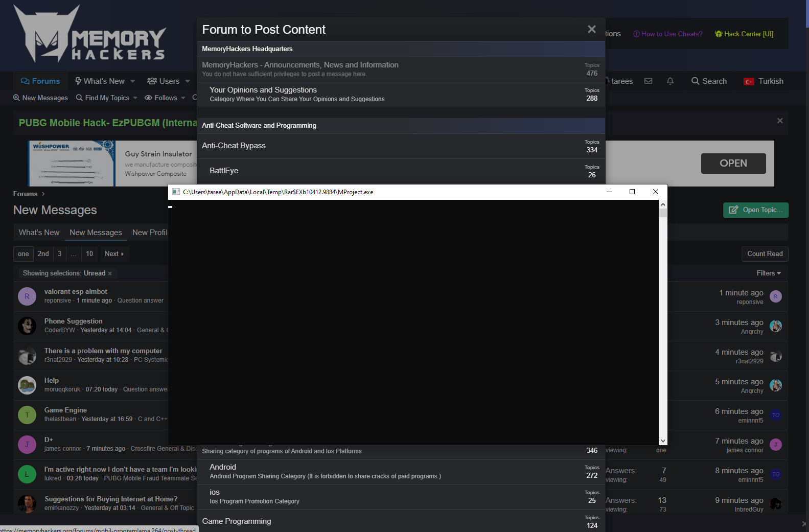Open the Hack Center [UI] link
Viewport: 809px width, 532px height.
click(x=744, y=34)
